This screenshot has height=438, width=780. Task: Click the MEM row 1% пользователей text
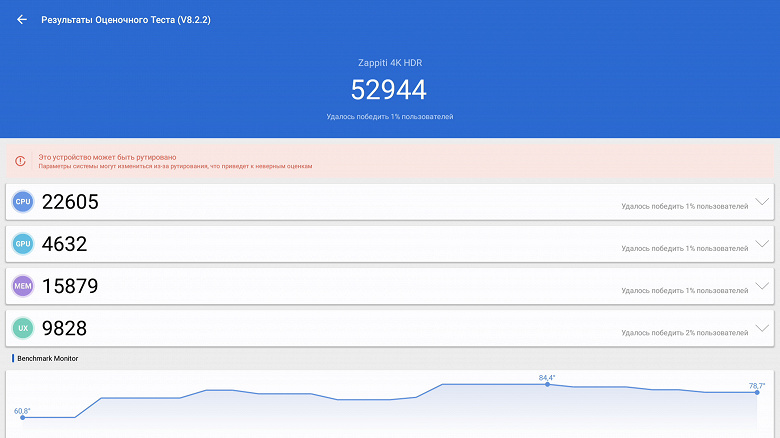click(684, 290)
